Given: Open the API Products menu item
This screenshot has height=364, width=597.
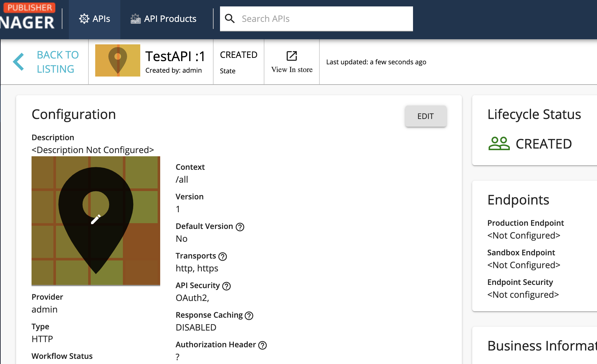Looking at the screenshot, I should click(163, 19).
